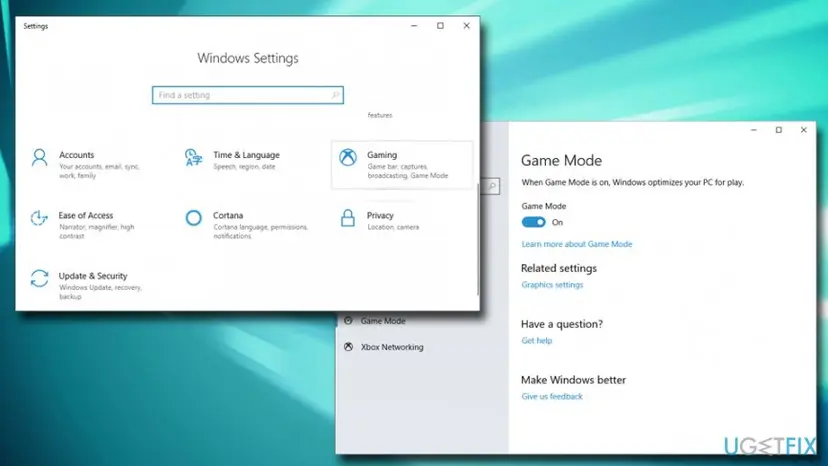Open the Update & Security refresh icon
Screen dimensions: 828x466
pyautogui.click(x=40, y=278)
